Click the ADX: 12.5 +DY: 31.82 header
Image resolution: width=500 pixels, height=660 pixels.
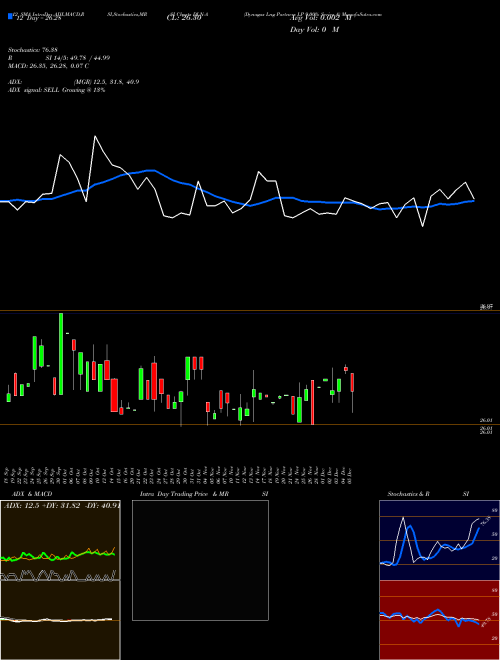click(x=62, y=505)
